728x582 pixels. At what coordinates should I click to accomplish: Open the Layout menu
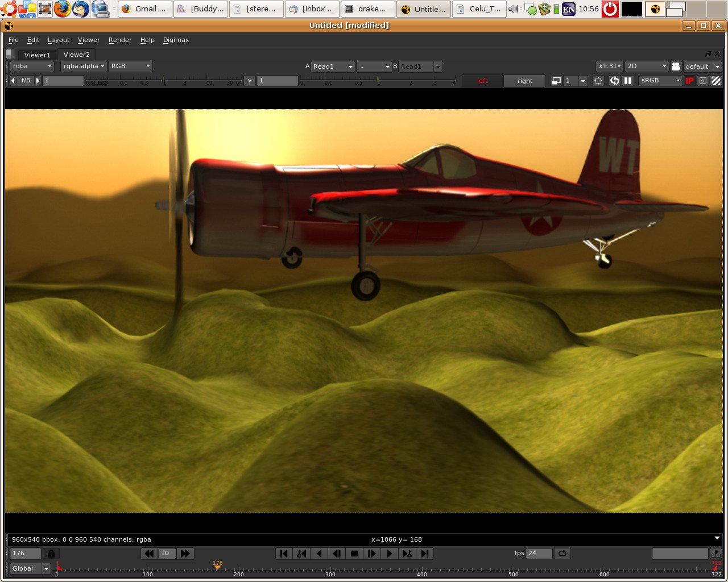[59, 40]
